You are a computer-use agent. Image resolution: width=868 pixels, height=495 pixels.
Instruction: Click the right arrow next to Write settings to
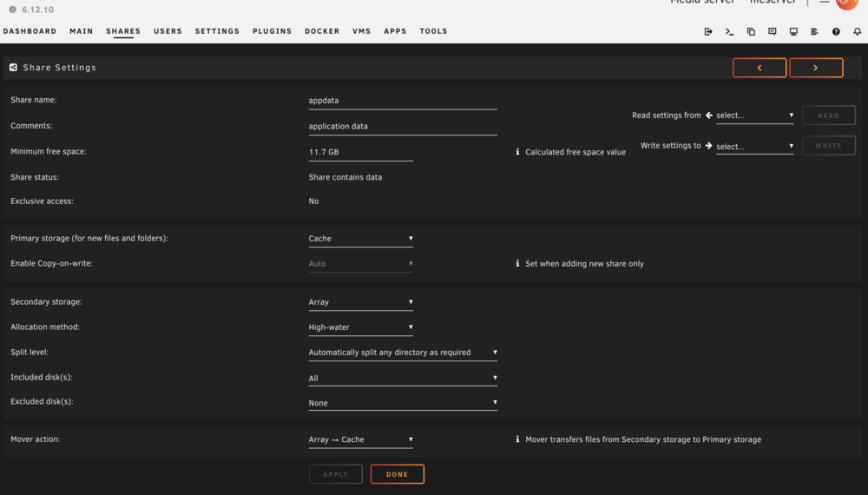tap(708, 146)
